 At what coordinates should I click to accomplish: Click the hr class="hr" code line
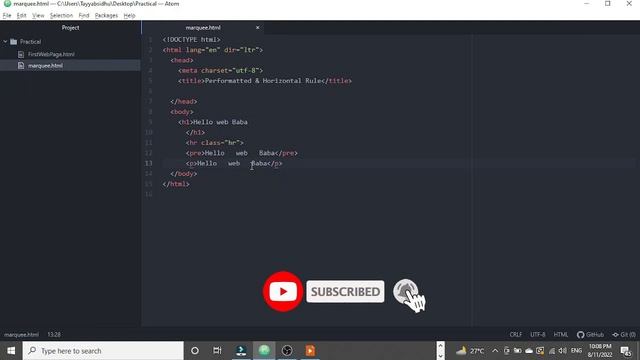coord(215,143)
